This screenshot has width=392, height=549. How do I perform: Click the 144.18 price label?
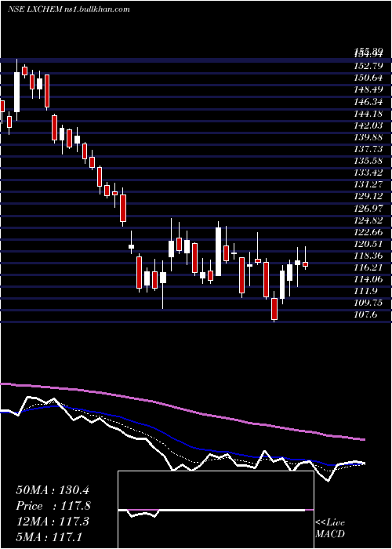[x=368, y=114]
